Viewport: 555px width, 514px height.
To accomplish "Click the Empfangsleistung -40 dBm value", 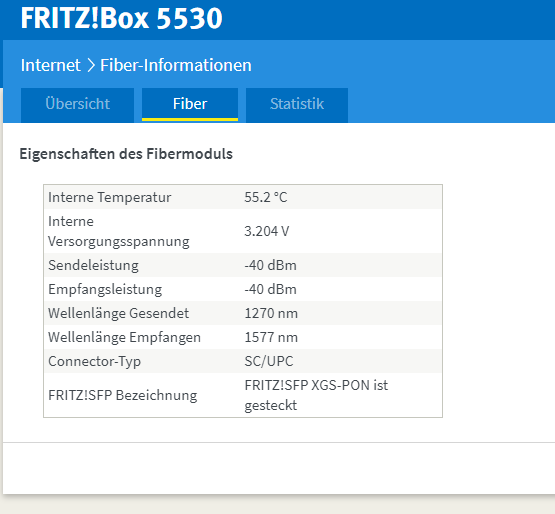I will (270, 289).
